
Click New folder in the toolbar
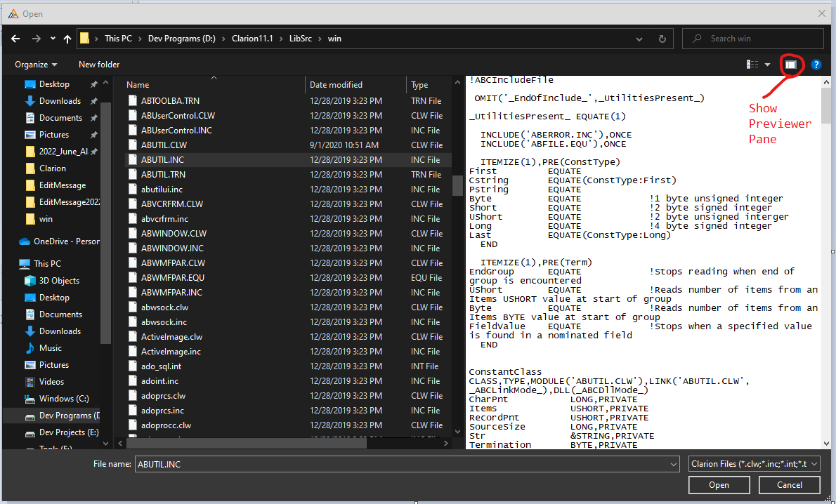(x=99, y=65)
